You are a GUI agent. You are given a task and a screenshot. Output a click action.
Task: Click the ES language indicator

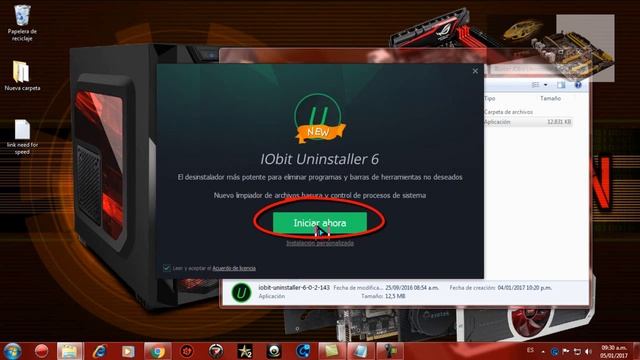530,351
